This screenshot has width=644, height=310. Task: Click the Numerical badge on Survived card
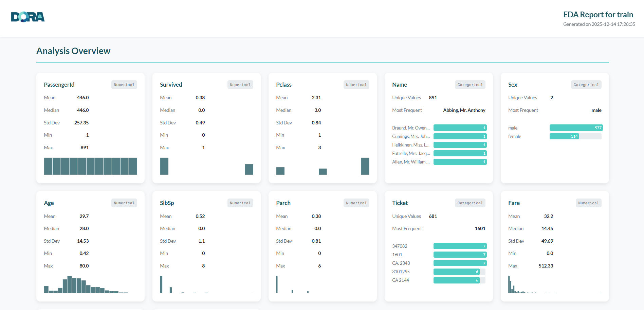(240, 85)
